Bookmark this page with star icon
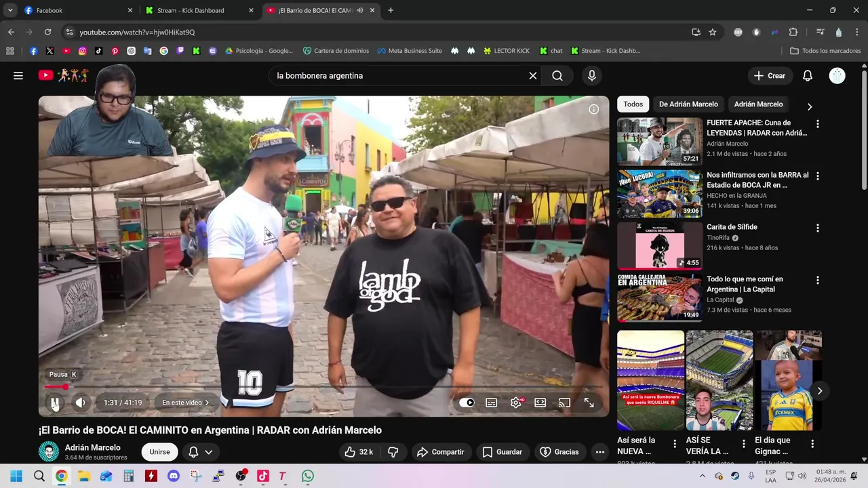 pyautogui.click(x=713, y=32)
